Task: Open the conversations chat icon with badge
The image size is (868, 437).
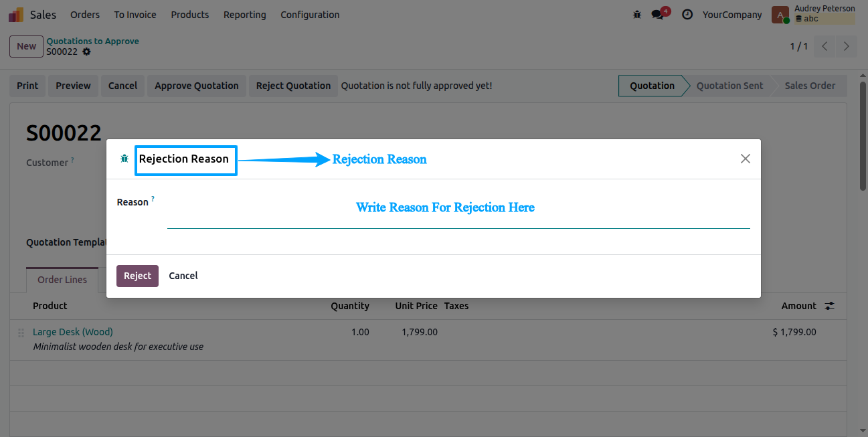Action: [x=659, y=13]
